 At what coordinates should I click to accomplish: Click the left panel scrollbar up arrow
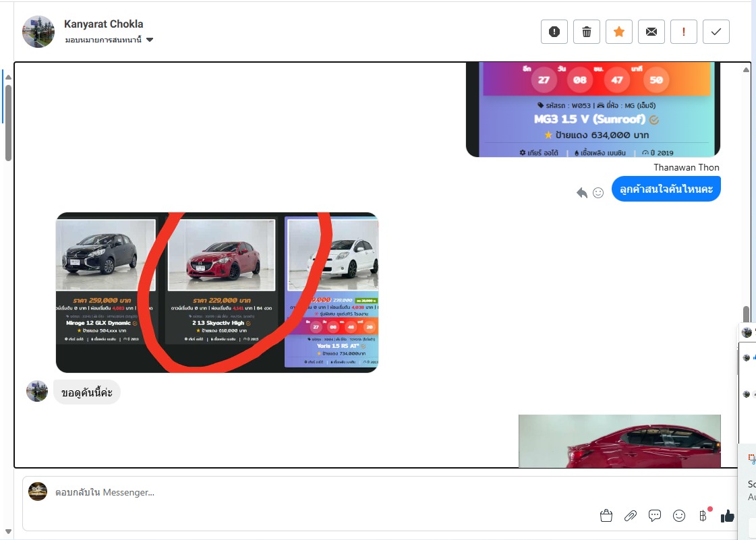tap(8, 77)
